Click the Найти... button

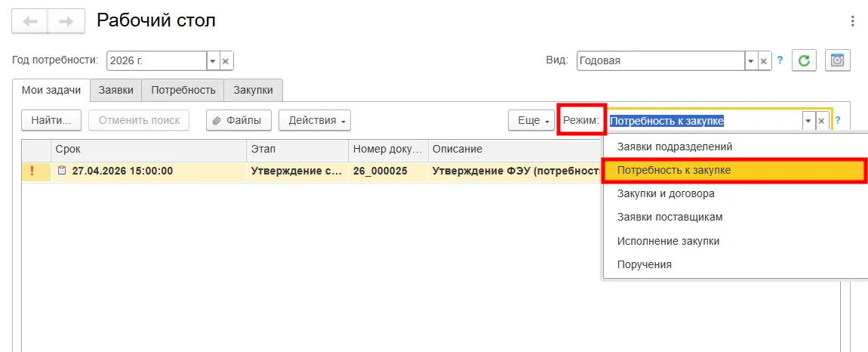pyautogui.click(x=51, y=120)
